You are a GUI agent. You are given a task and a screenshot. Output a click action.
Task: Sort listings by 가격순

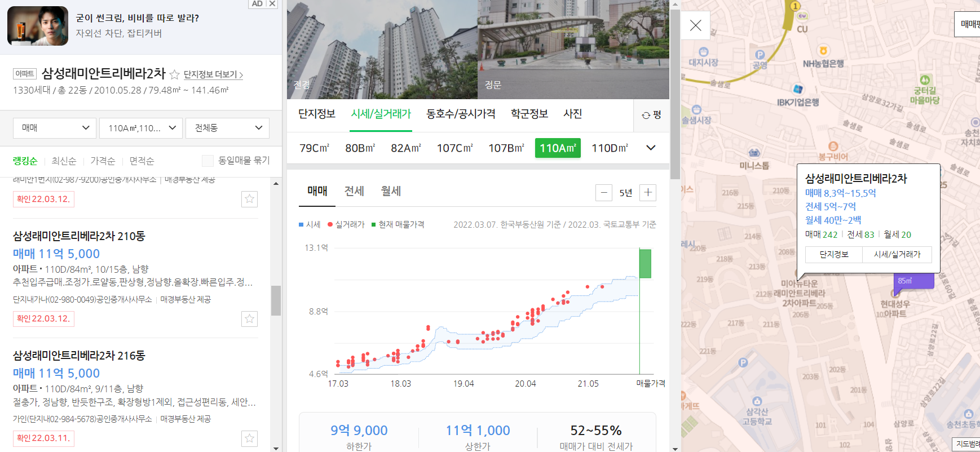[x=103, y=161]
